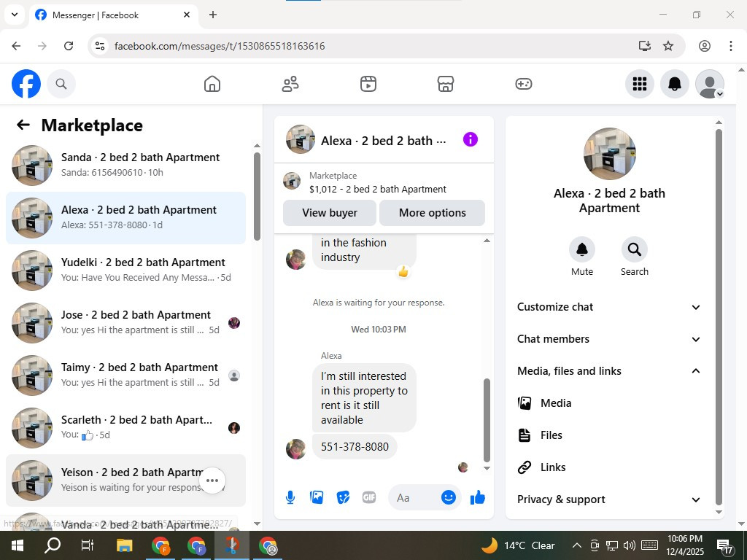Open the Friends icon
Screen dimensions: 747x560
click(290, 84)
